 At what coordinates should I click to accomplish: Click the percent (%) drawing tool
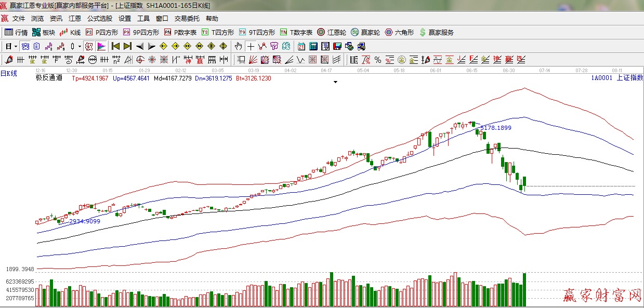[377, 60]
